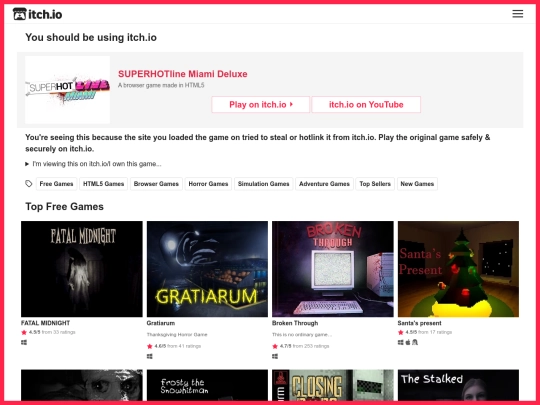The image size is (540, 405).
Task: Click "This is no ordinary game..." text
Action: (302, 334)
